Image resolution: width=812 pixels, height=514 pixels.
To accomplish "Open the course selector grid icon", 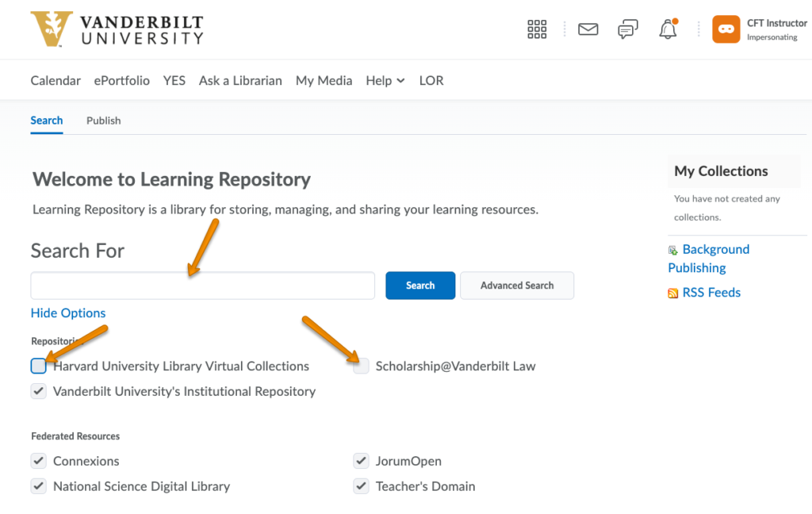I will point(537,29).
